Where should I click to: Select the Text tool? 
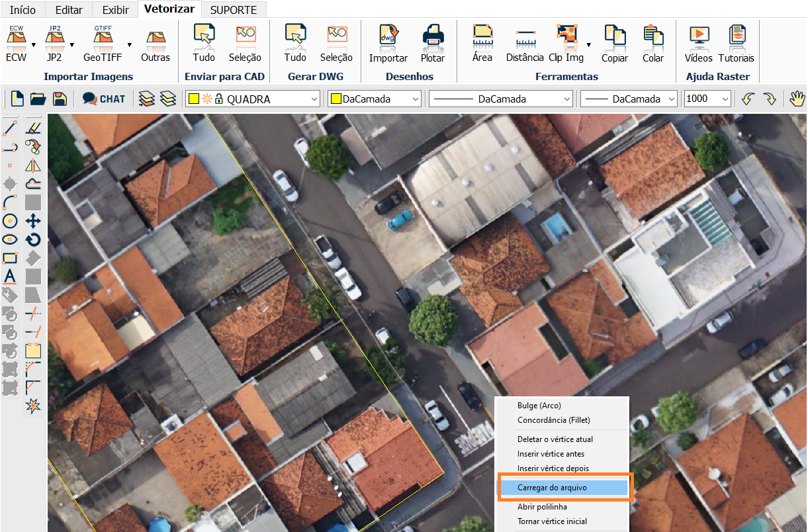[10, 277]
